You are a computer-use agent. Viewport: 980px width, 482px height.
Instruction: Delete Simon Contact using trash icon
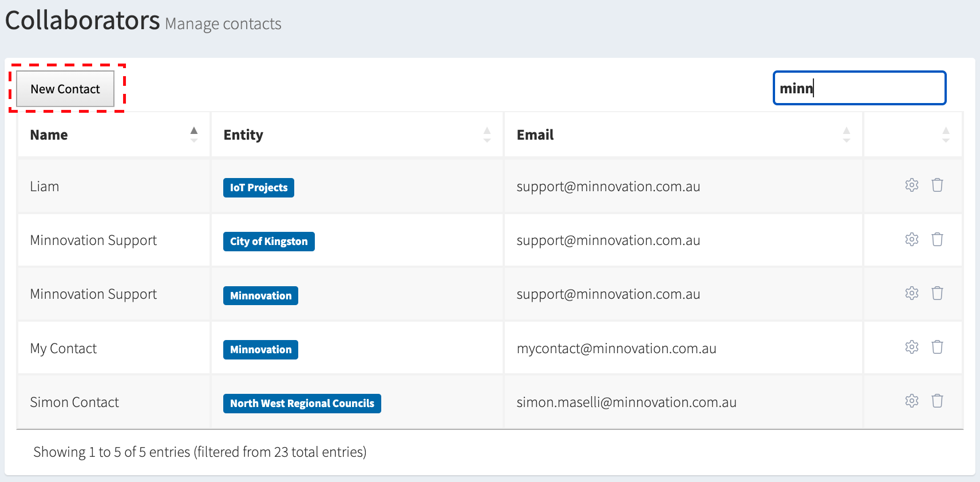pyautogui.click(x=937, y=401)
